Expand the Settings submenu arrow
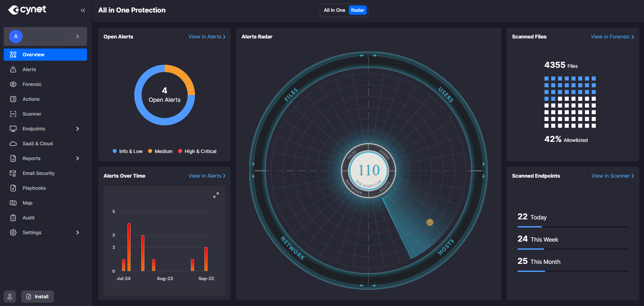The image size is (644, 306). click(78, 233)
